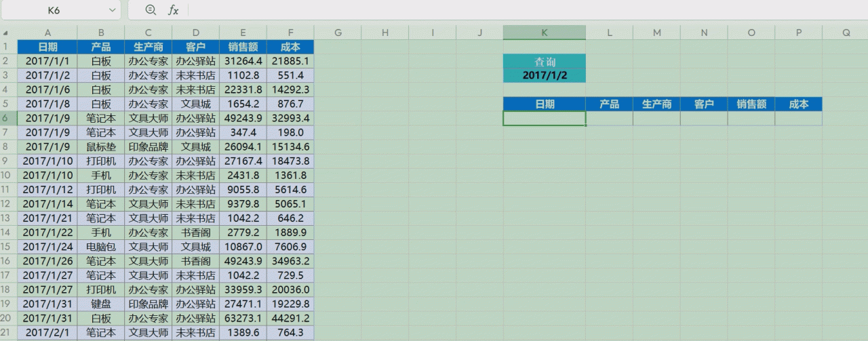Viewport: 868px width, 341px height.
Task: Click the header cell 产品 in column B
Action: pyautogui.click(x=101, y=47)
